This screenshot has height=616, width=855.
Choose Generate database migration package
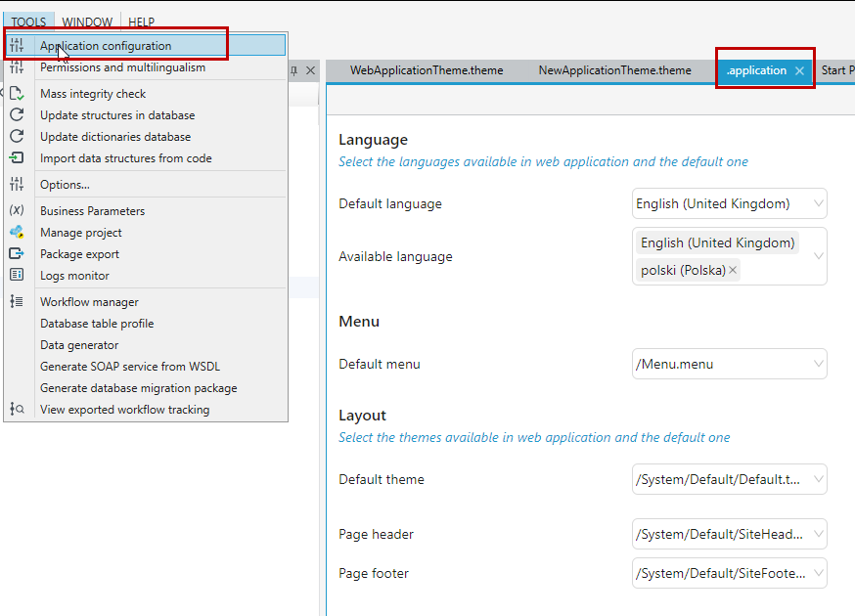click(x=145, y=388)
